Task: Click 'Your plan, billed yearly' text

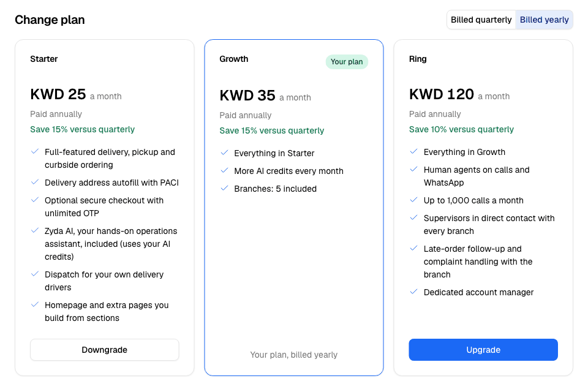Action: [293, 355]
